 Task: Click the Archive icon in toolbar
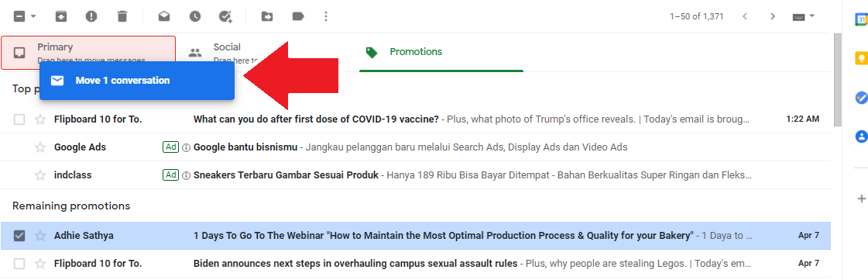pyautogui.click(x=61, y=16)
